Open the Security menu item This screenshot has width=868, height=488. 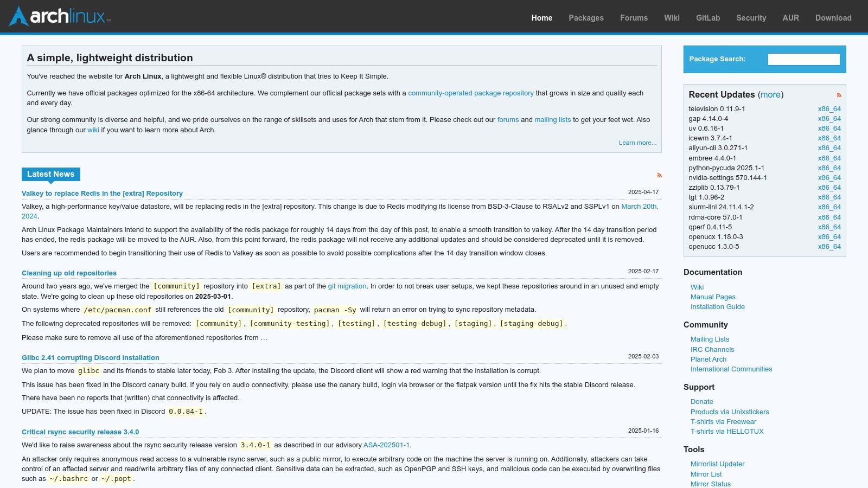click(751, 18)
